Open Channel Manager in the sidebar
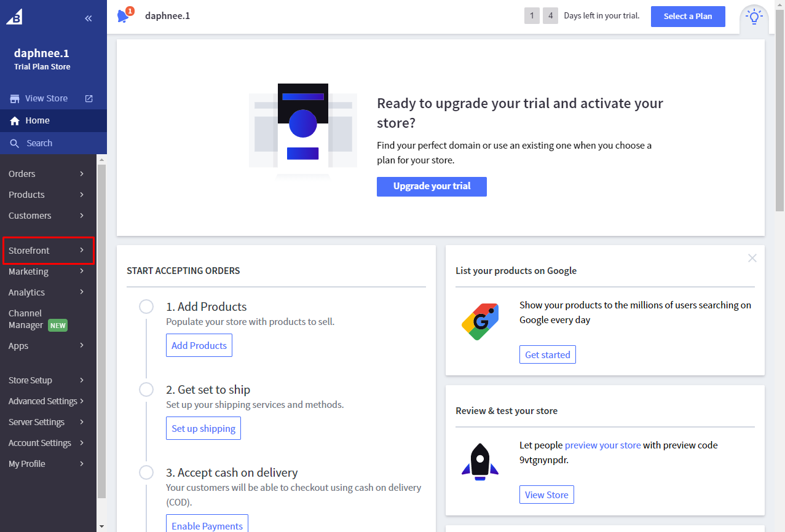785x532 pixels. (x=49, y=319)
